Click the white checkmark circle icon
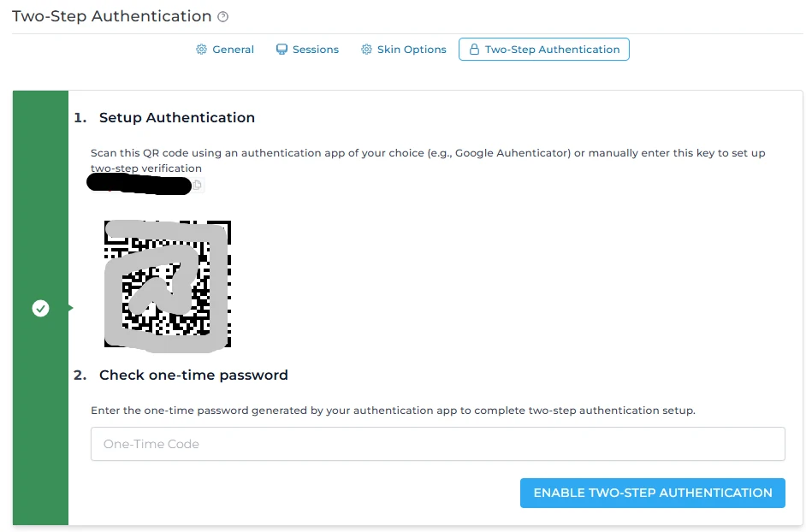806x532 pixels. click(x=40, y=308)
